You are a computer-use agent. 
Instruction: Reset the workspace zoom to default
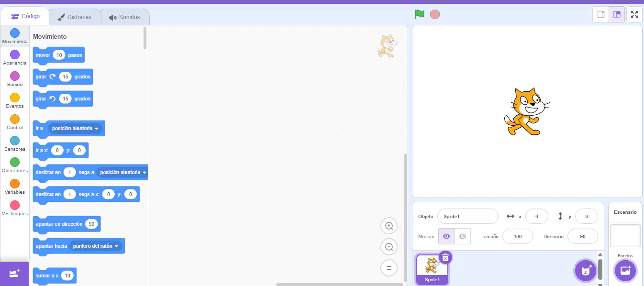389,268
